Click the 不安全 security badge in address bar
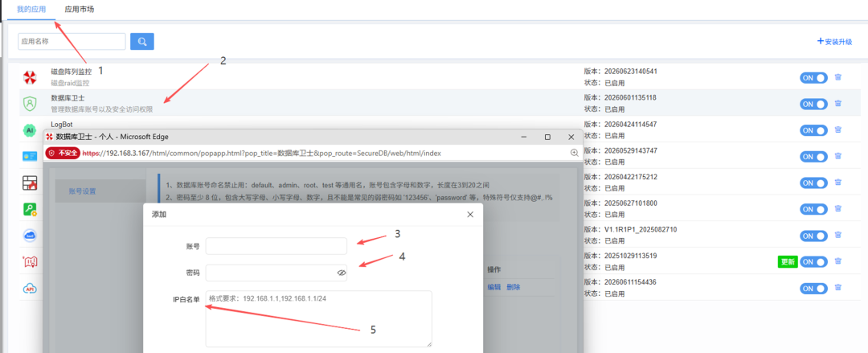 (x=63, y=153)
